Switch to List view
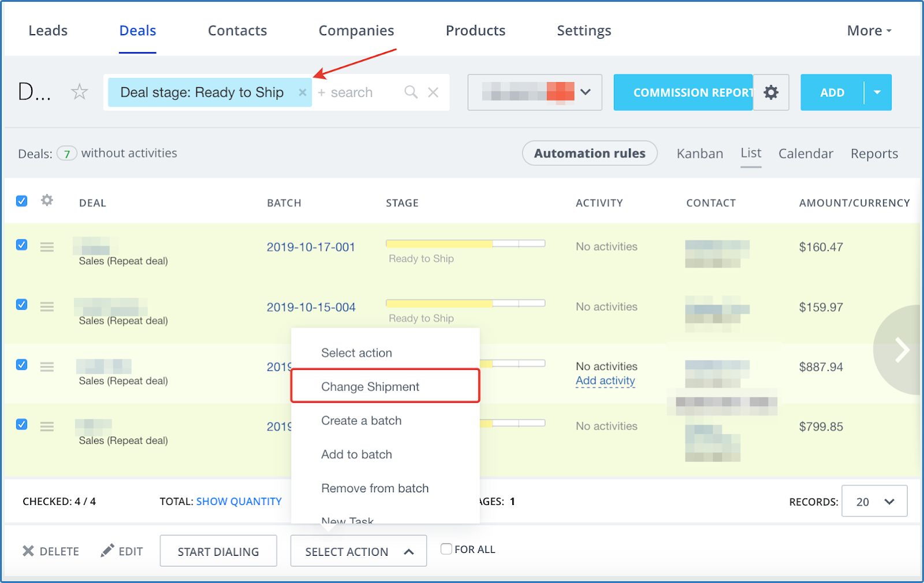 (x=751, y=153)
